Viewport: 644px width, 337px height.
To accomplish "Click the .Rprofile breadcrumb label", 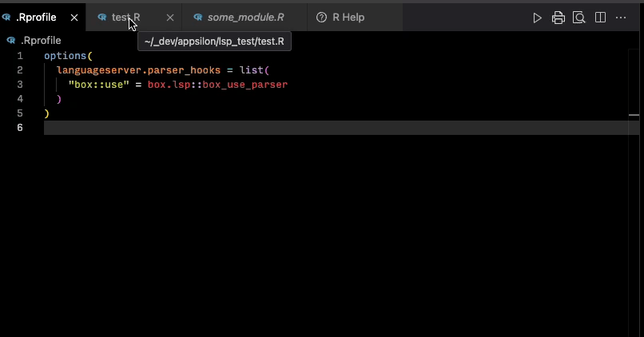I will (x=41, y=41).
